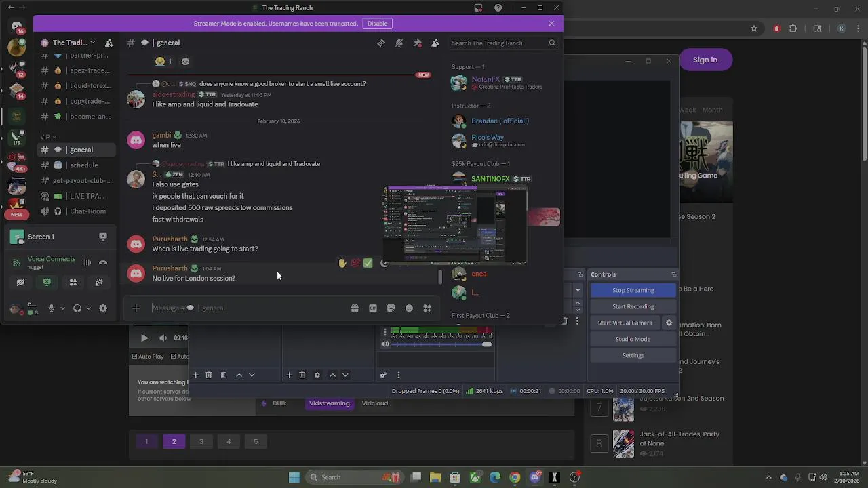The height and width of the screenshot is (488, 868).
Task: Open pinned messages icon
Action: 418,43
